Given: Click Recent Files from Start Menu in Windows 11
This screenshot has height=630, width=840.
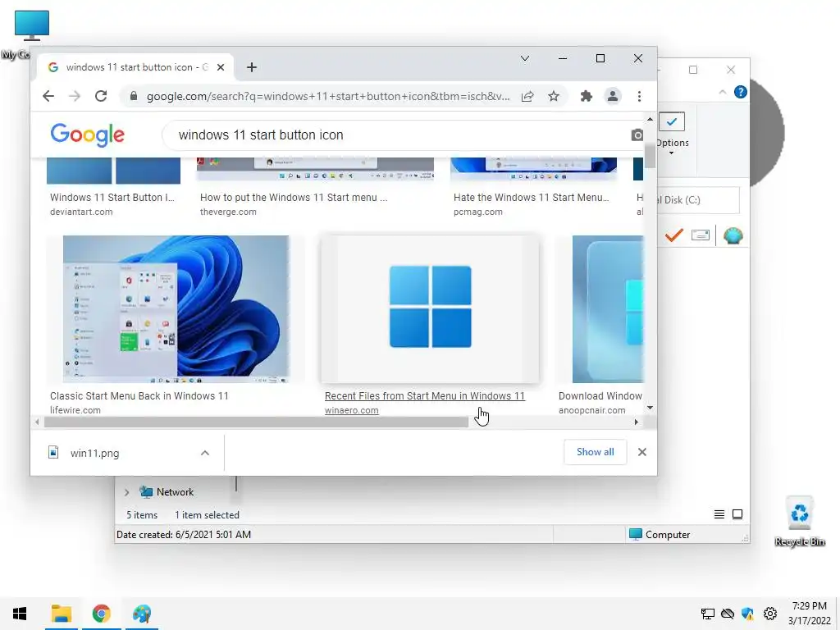Looking at the screenshot, I should tap(425, 396).
